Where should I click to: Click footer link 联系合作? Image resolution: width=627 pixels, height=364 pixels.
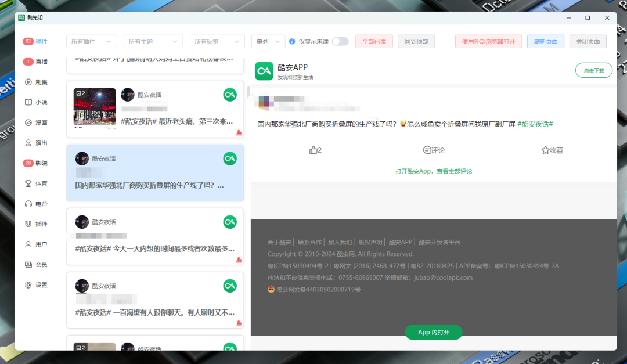[x=309, y=243]
